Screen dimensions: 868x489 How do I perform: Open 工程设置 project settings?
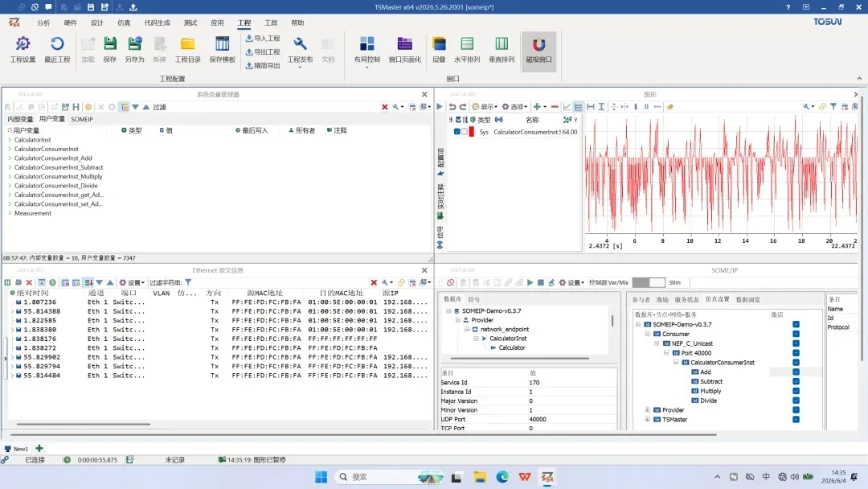tap(23, 49)
